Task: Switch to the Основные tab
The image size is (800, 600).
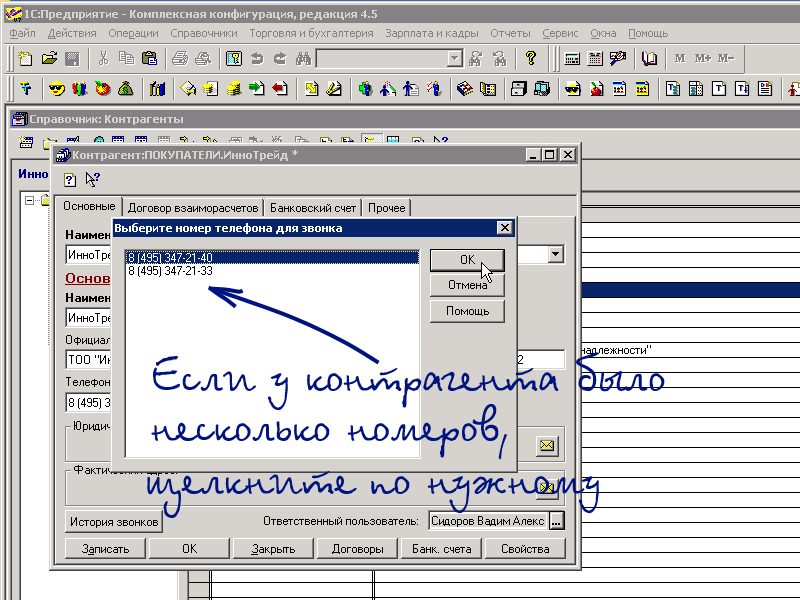Action: click(89, 206)
